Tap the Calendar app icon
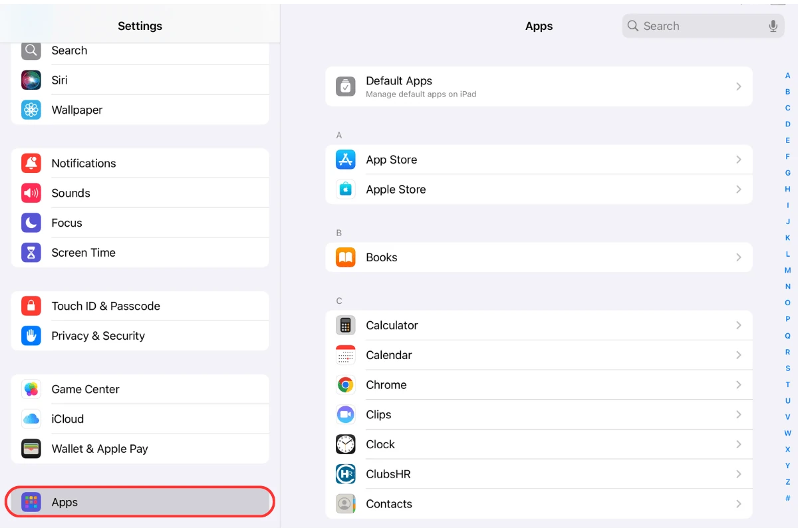Image resolution: width=798 pixels, height=532 pixels. [346, 355]
